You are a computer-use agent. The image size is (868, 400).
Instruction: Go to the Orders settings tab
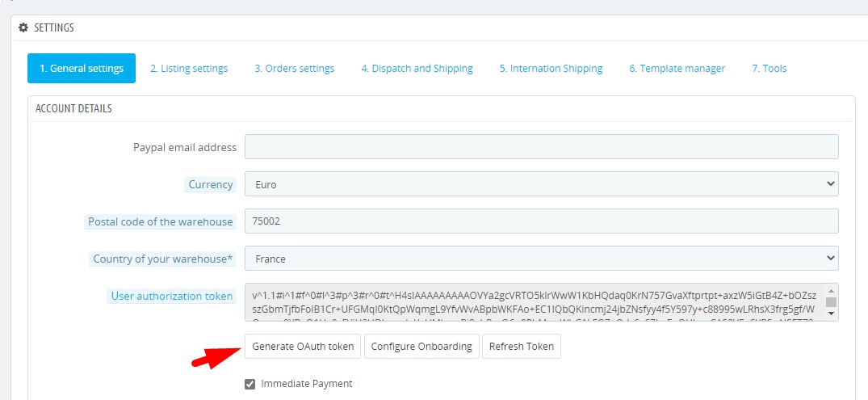click(x=294, y=69)
